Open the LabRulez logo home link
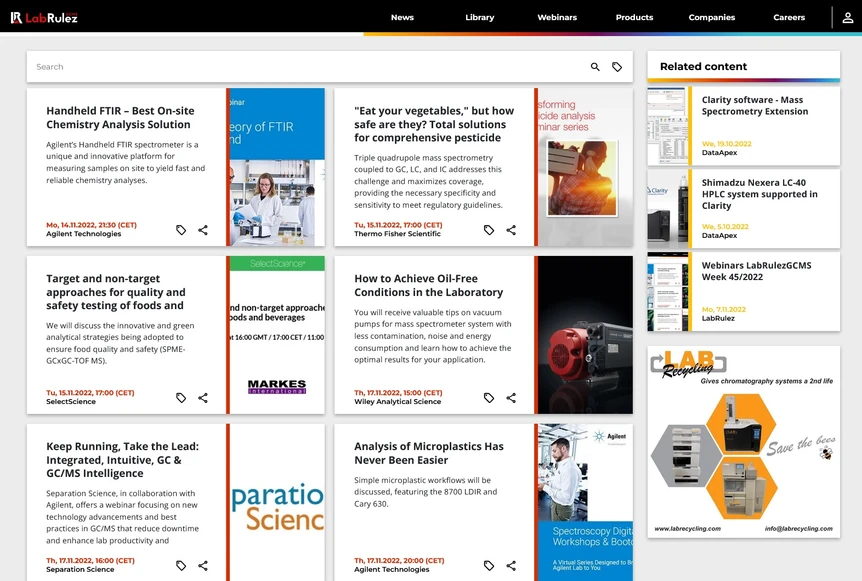 tap(45, 18)
